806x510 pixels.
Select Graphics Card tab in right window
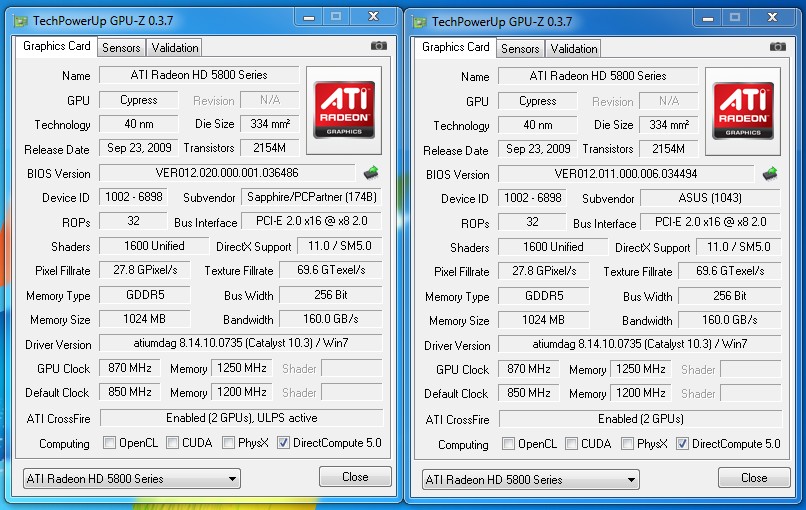[x=455, y=47]
